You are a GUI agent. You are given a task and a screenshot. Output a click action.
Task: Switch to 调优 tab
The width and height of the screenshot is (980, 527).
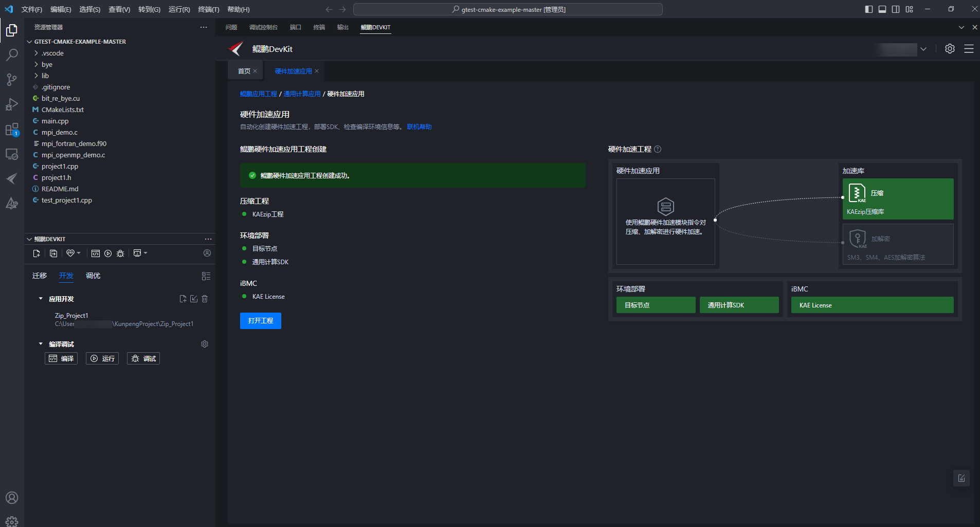[x=93, y=276]
